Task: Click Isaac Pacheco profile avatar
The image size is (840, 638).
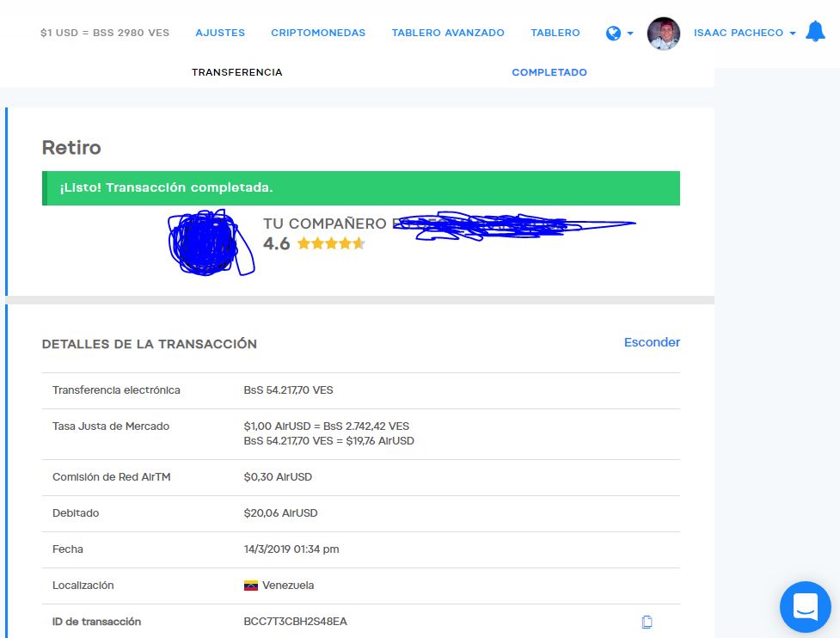Action: coord(664,34)
